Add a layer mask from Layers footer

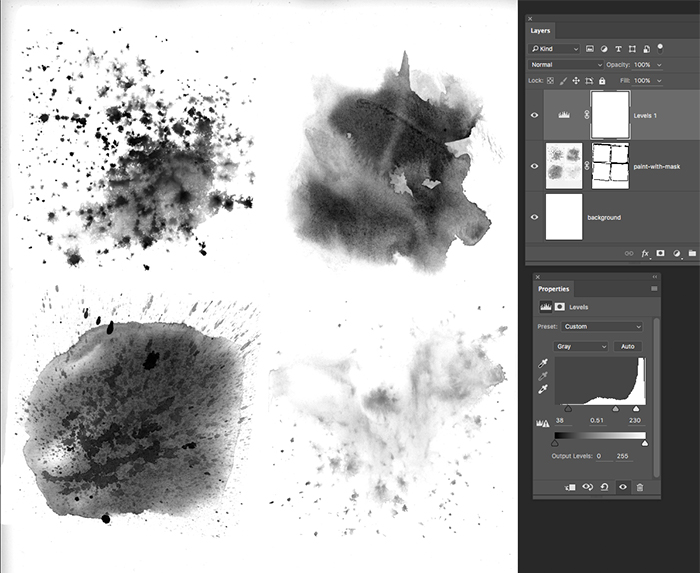tap(660, 254)
